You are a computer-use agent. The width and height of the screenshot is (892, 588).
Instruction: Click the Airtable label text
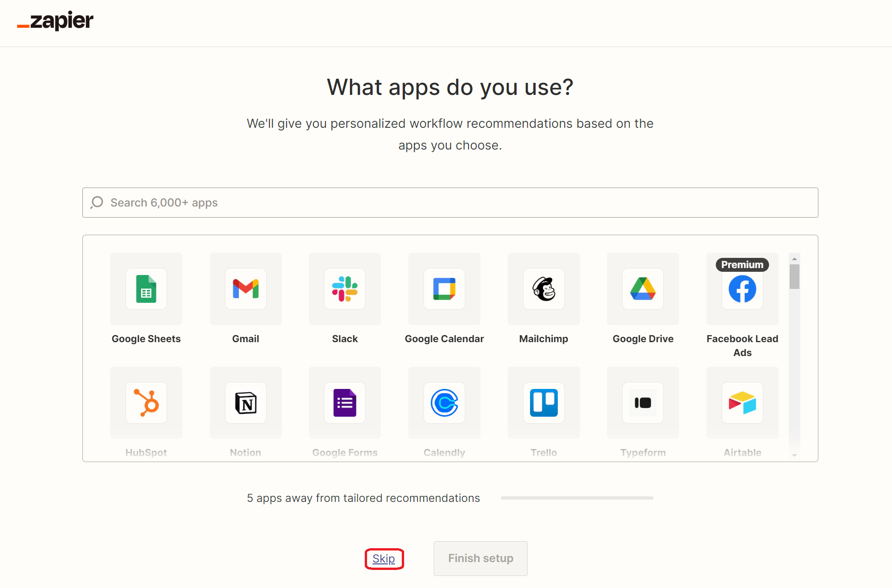(x=742, y=452)
